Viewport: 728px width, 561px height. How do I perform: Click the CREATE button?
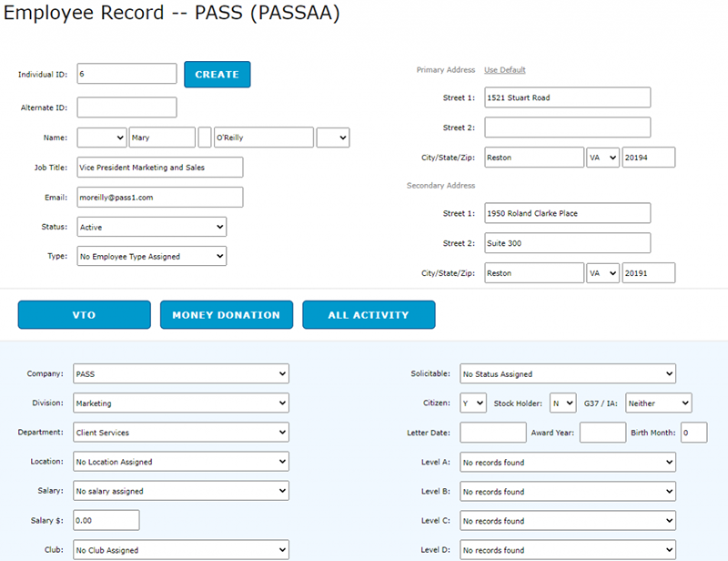point(217,75)
